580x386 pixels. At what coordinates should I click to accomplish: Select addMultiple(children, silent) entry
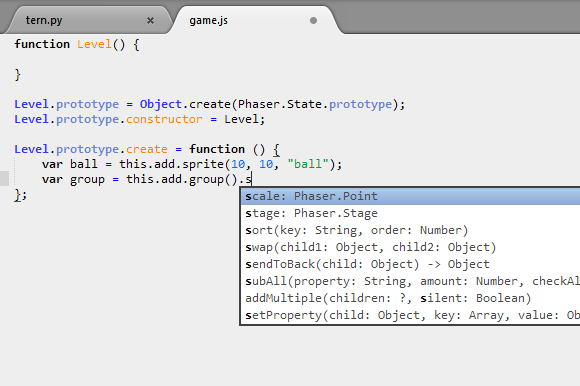411,298
